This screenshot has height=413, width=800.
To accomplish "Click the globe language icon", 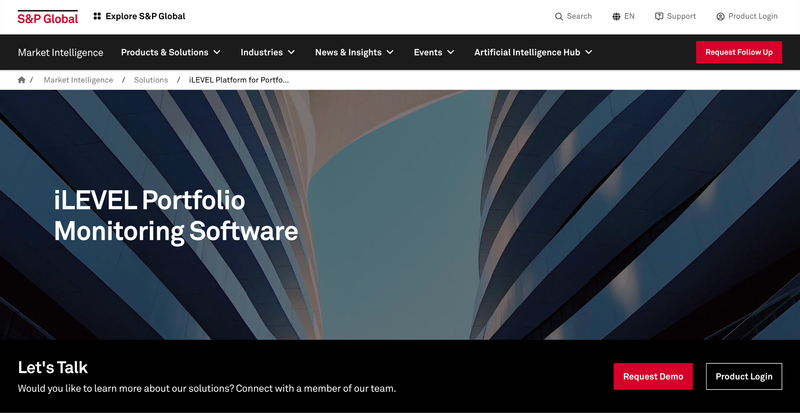I will click(x=616, y=16).
